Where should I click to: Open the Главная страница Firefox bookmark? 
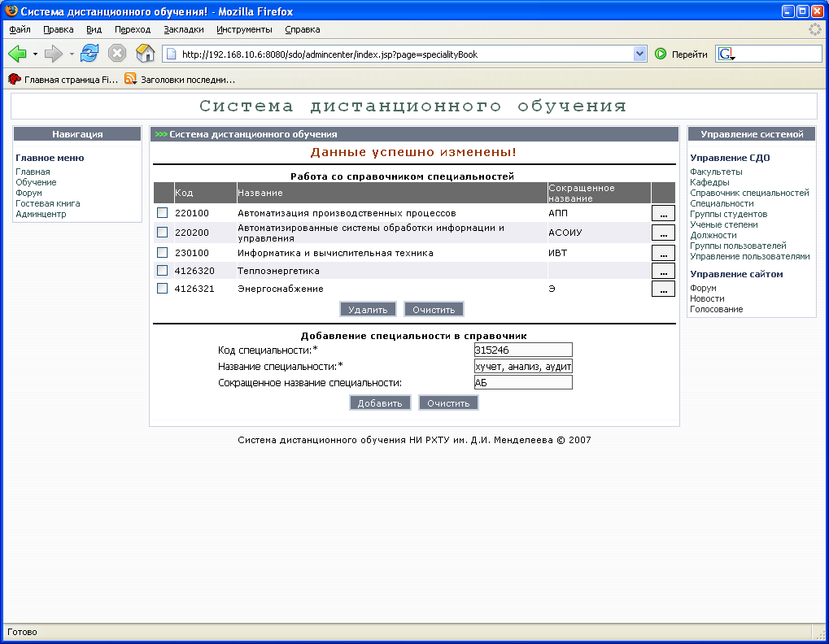click(x=63, y=80)
